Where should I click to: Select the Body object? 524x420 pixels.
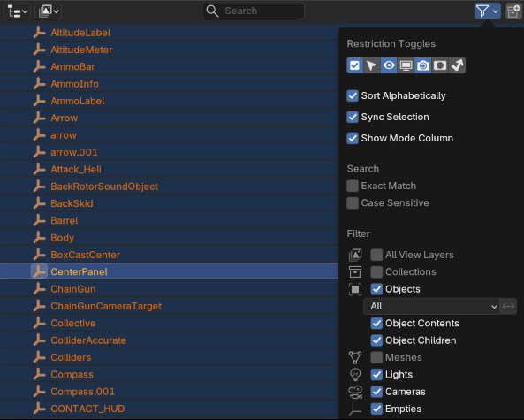point(62,238)
